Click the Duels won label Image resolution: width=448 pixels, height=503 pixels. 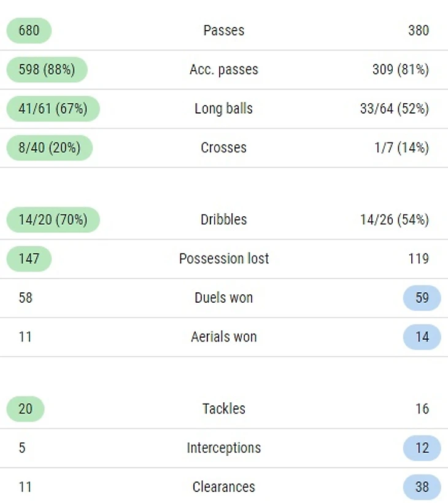(223, 298)
